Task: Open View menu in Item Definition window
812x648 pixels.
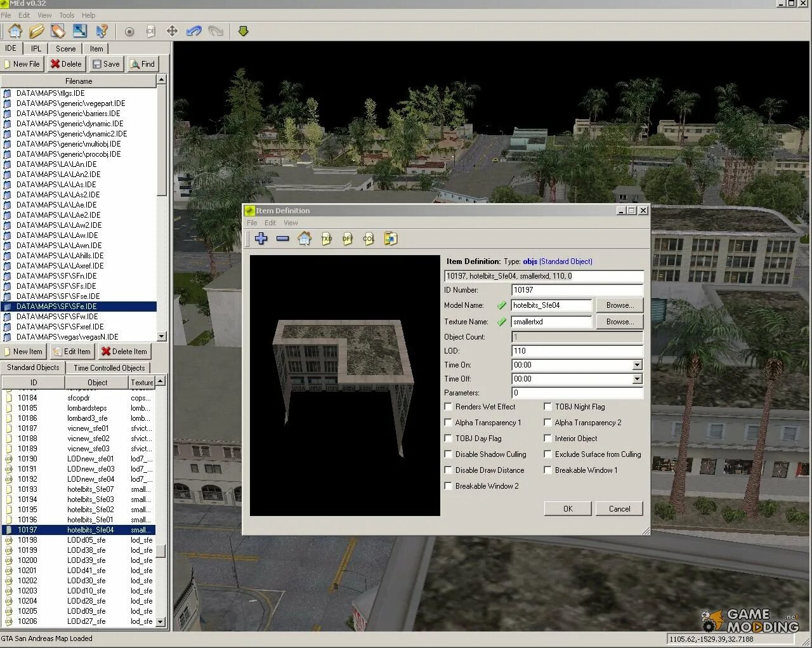Action: [x=291, y=223]
